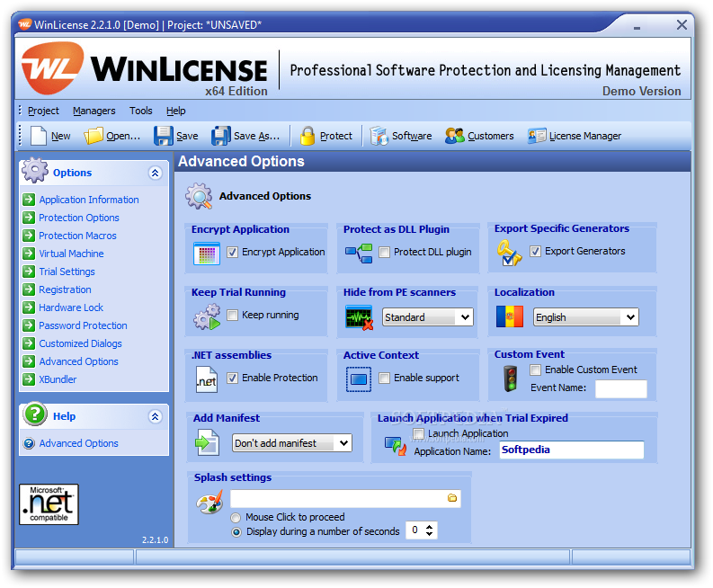This screenshot has height=588, width=713.
Task: Open the Localization English dropdown
Action: 585,317
